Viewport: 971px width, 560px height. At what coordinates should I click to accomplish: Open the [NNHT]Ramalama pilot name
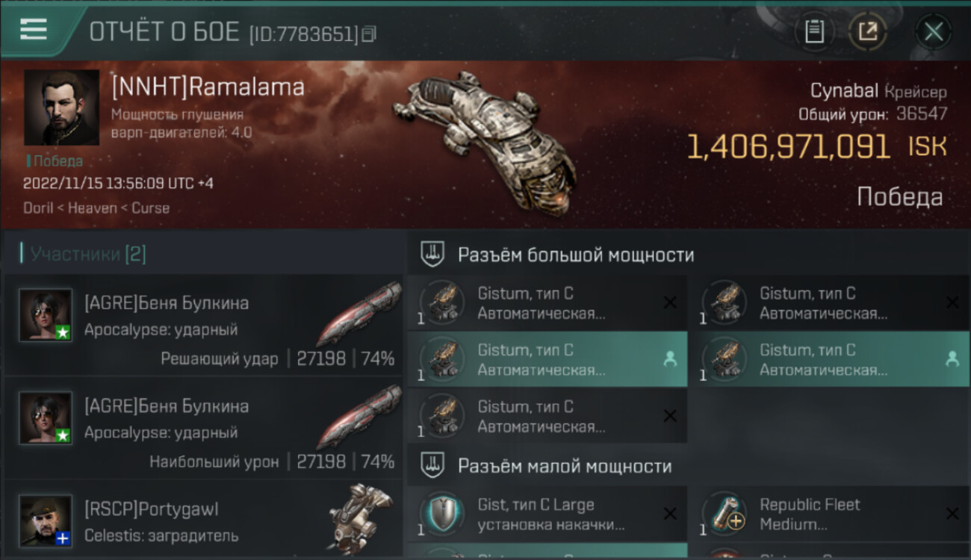208,87
